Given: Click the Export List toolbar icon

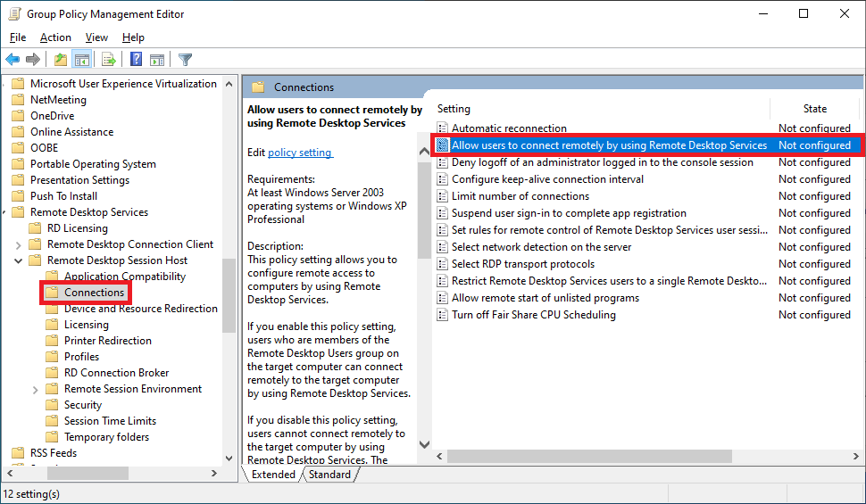Looking at the screenshot, I should [109, 59].
